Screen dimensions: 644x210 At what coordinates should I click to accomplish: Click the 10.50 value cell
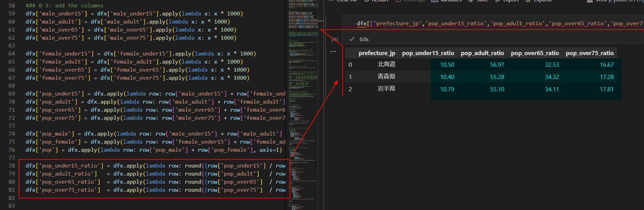click(x=447, y=65)
